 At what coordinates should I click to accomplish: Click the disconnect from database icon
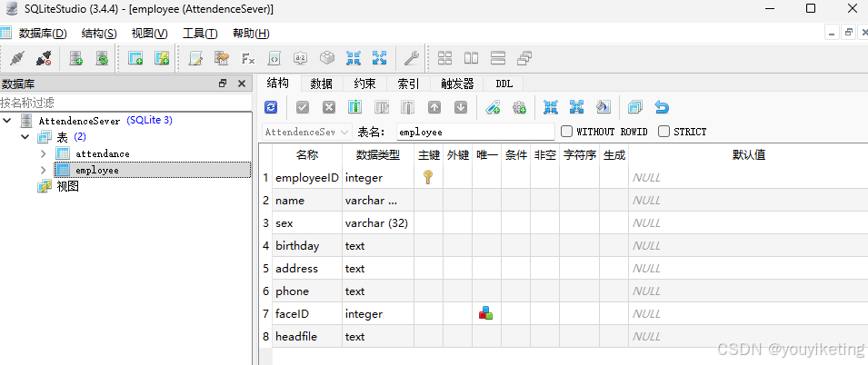pyautogui.click(x=44, y=58)
